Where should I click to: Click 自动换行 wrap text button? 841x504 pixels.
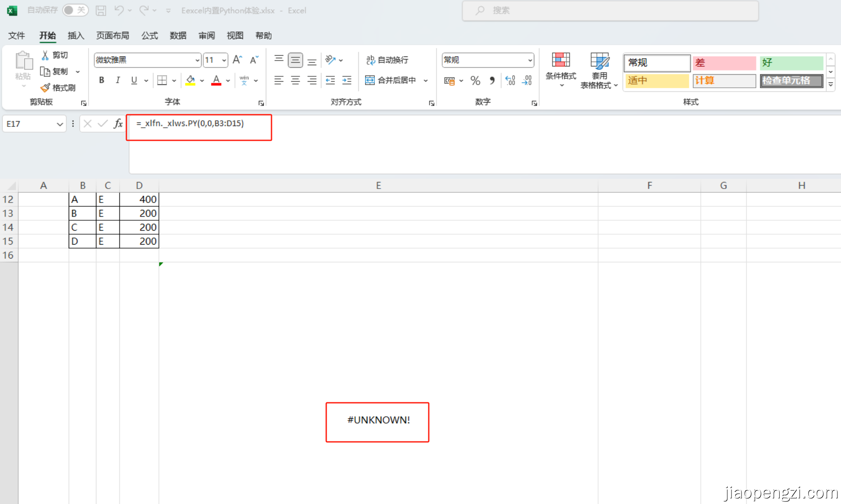pyautogui.click(x=387, y=60)
